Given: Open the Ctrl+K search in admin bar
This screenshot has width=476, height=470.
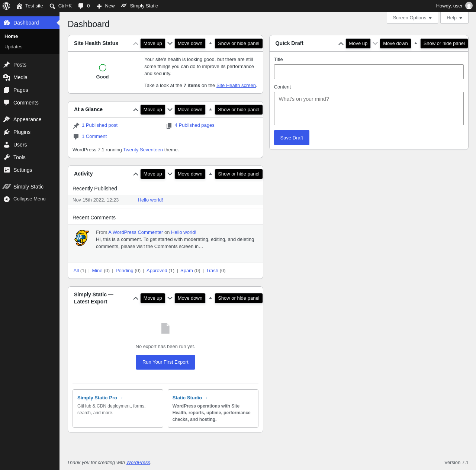Looking at the screenshot, I should (x=61, y=6).
